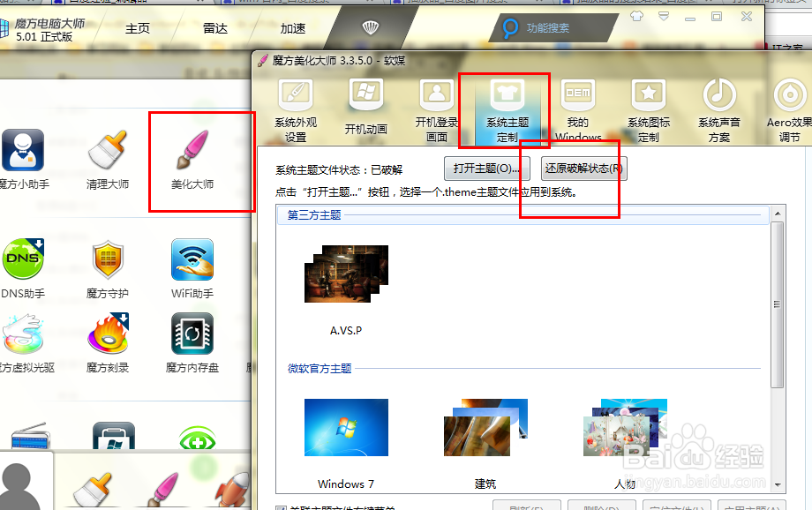Viewport: 812px width, 510px height.
Task: Launch 清理大师 from the tool grid
Action: pos(108,150)
